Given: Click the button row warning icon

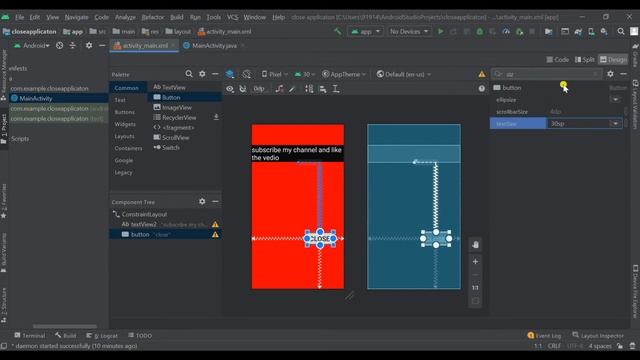Looking at the screenshot, I should (x=215, y=235).
